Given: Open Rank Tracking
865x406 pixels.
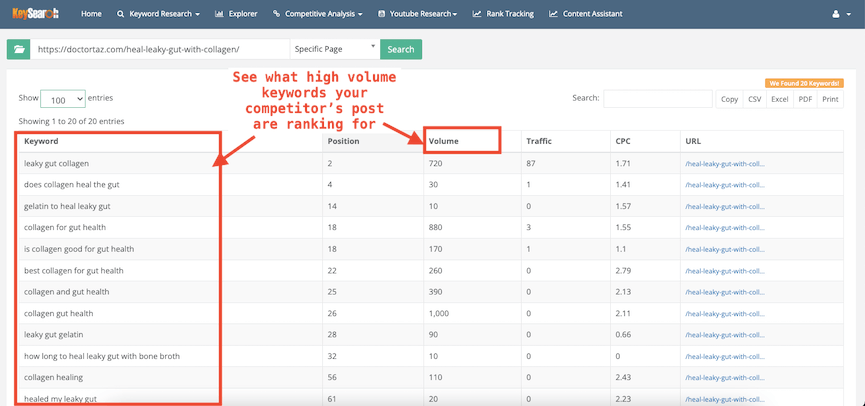Looking at the screenshot, I should tap(503, 14).
